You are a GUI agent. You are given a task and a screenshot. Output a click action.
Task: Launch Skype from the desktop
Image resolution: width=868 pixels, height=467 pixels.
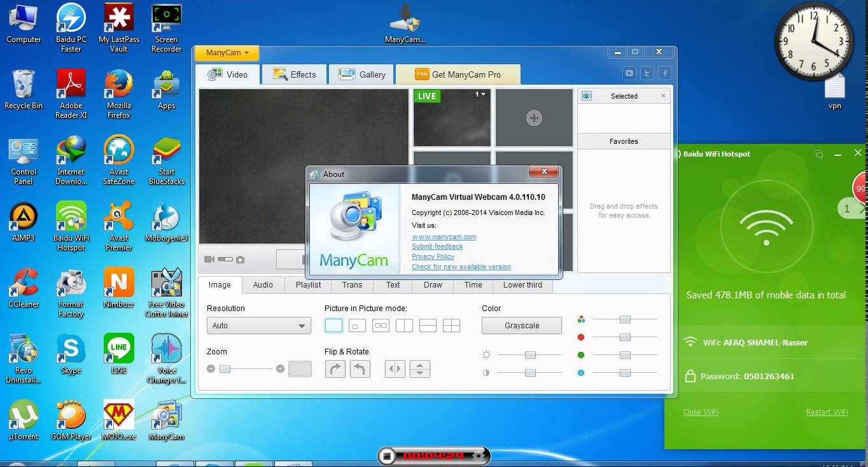(x=70, y=350)
